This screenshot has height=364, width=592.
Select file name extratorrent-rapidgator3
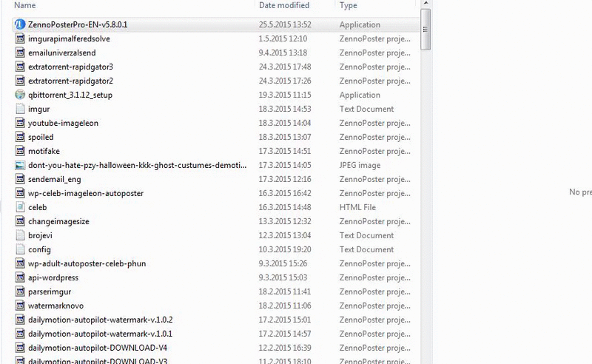pos(70,67)
